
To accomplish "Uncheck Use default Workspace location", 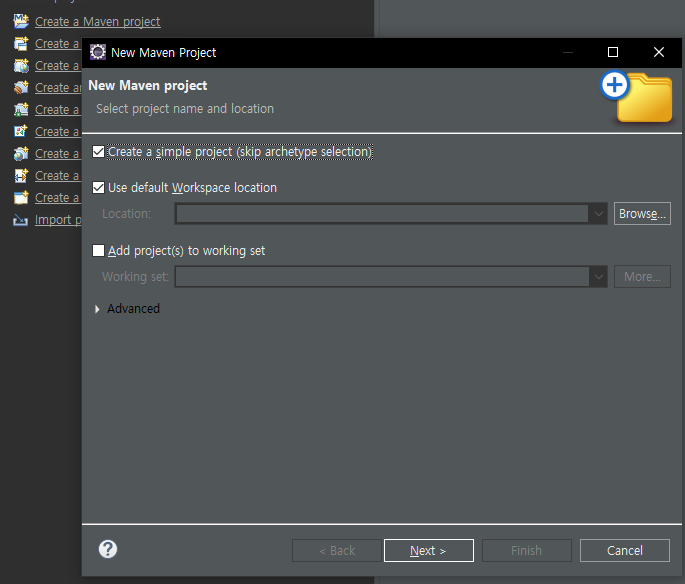I will coord(98,187).
